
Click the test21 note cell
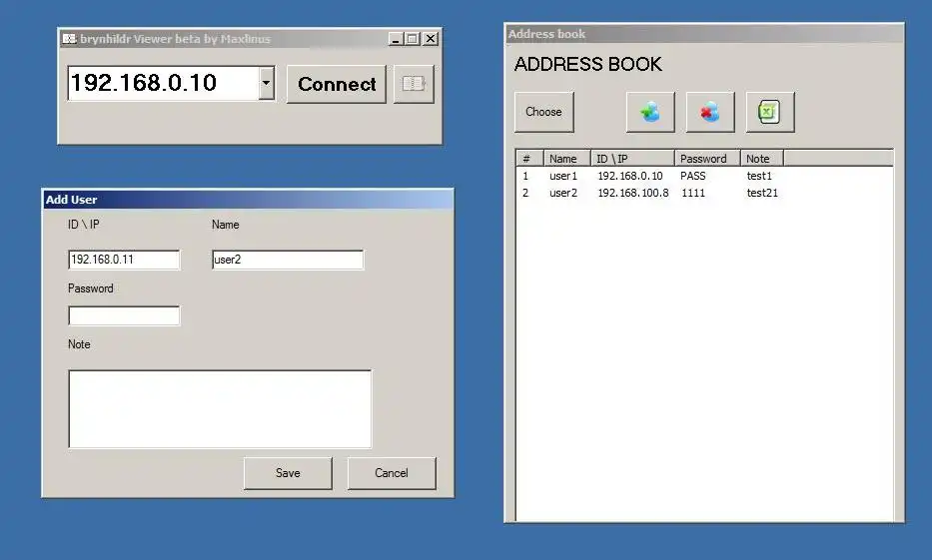pos(762,193)
